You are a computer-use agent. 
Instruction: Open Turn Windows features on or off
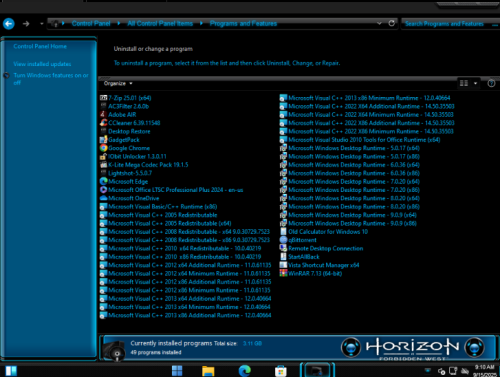pos(51,79)
